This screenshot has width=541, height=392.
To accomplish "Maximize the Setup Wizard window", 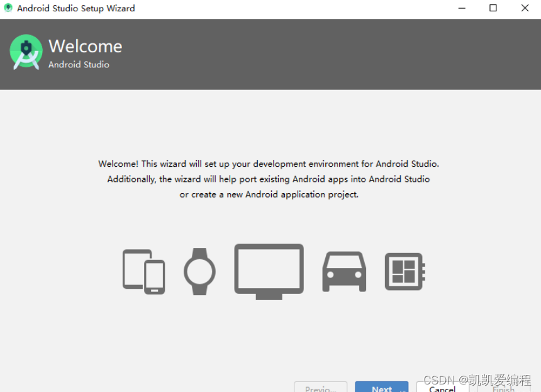I will (493, 8).
